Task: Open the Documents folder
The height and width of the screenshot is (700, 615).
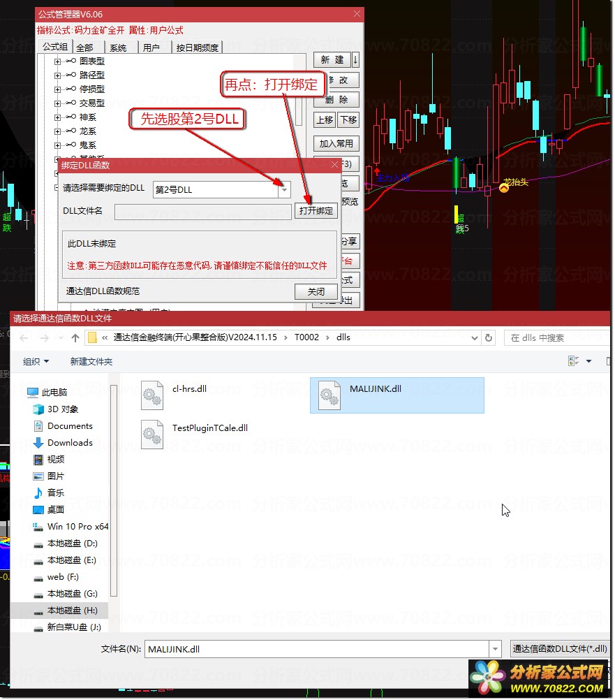Action: tap(64, 426)
